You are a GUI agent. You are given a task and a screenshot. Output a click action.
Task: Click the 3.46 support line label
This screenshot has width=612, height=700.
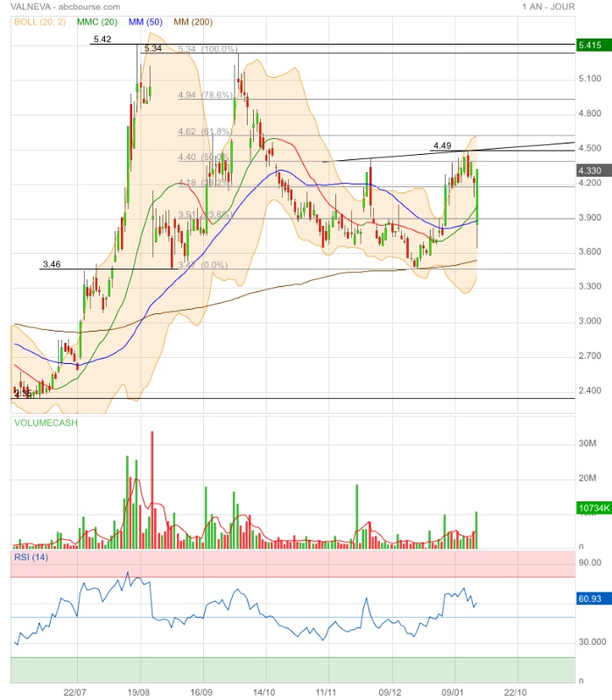[x=52, y=262]
